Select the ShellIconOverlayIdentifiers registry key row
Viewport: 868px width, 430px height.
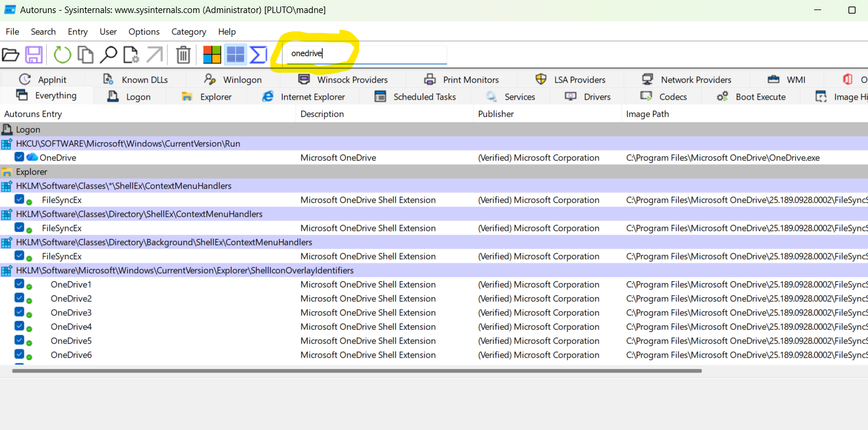click(x=434, y=270)
